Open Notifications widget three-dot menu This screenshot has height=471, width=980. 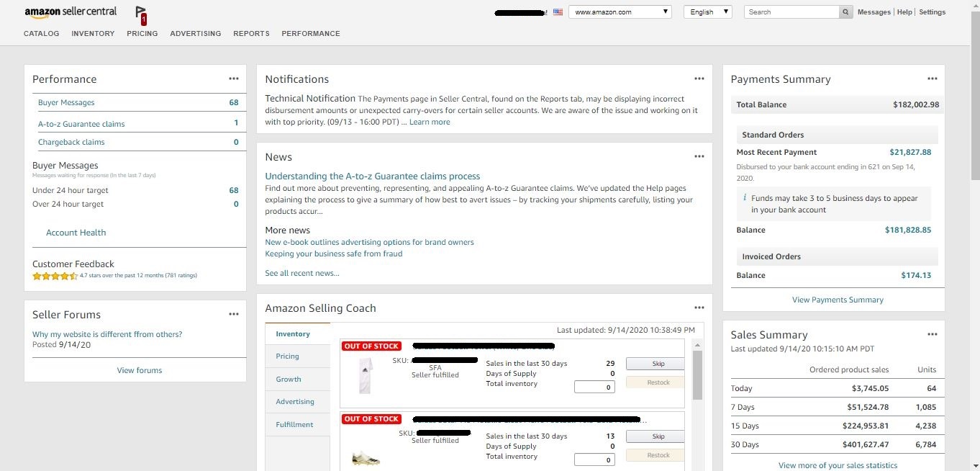click(x=699, y=78)
